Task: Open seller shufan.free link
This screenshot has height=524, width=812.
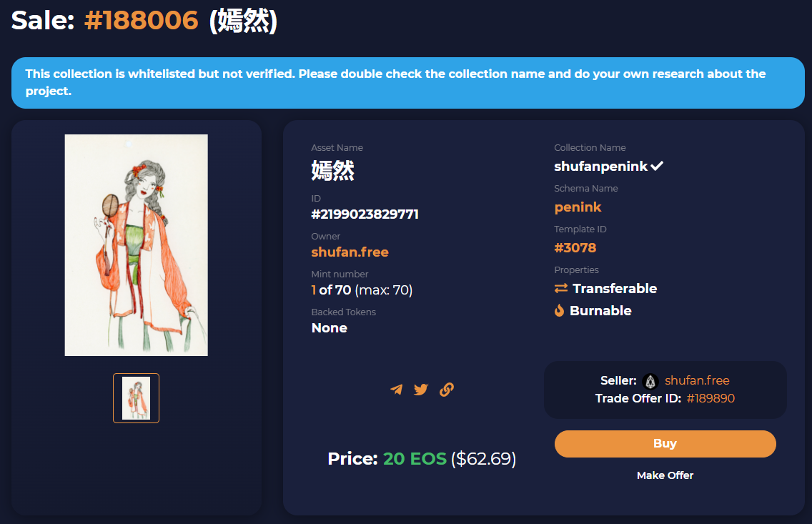Action: [697, 380]
